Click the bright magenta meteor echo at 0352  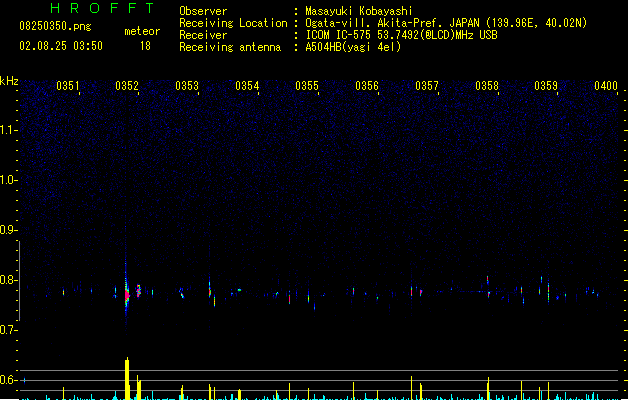(x=127, y=295)
